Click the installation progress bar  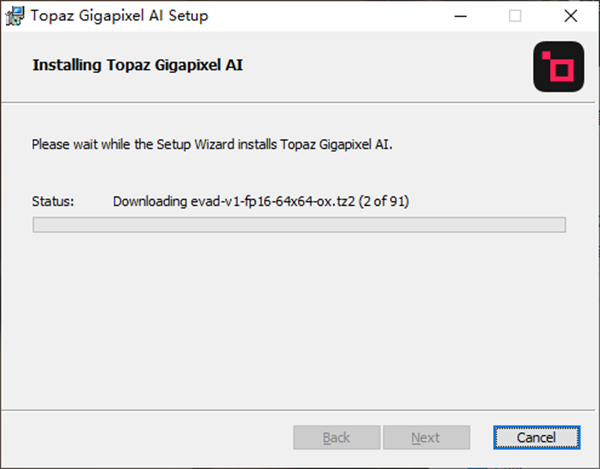(299, 225)
